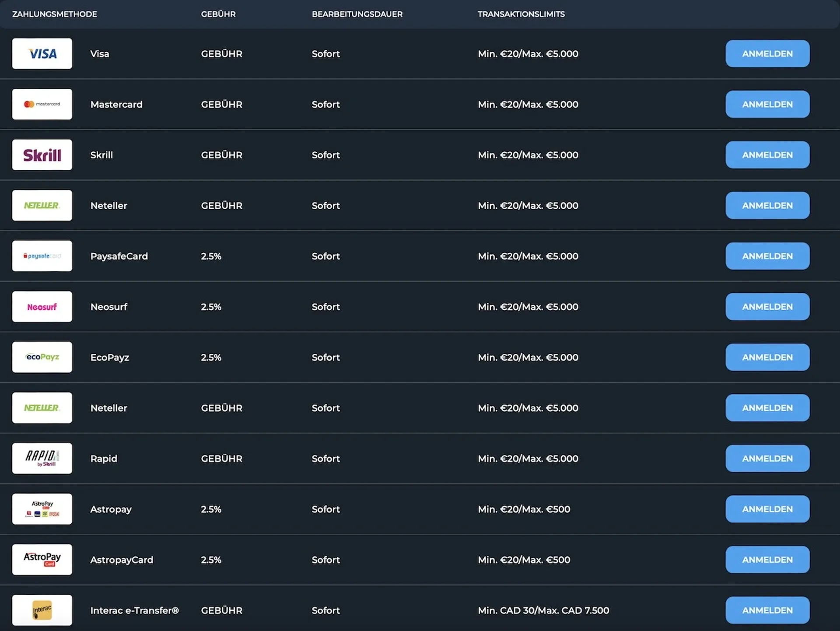Click the Mastercard logo icon

pos(42,104)
